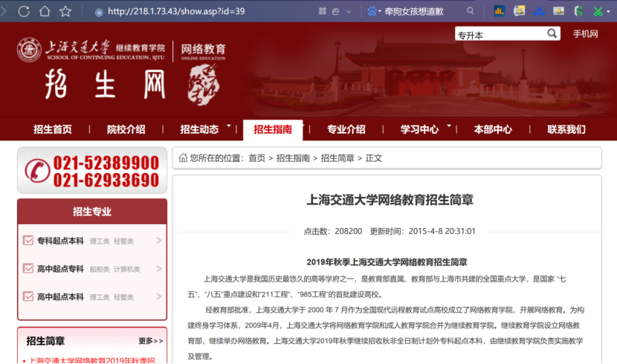Click the forward navigation arrow
Screen dimensions: 617x364
(x=4, y=11)
